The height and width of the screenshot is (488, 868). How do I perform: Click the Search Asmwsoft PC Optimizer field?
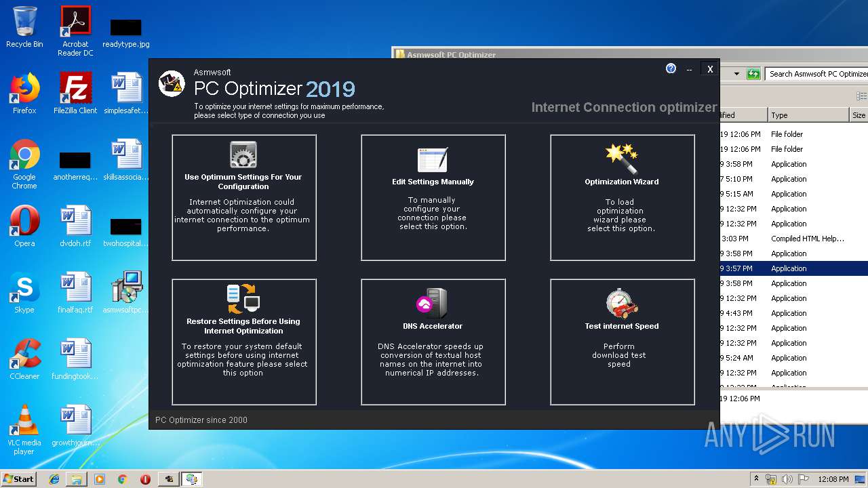817,74
